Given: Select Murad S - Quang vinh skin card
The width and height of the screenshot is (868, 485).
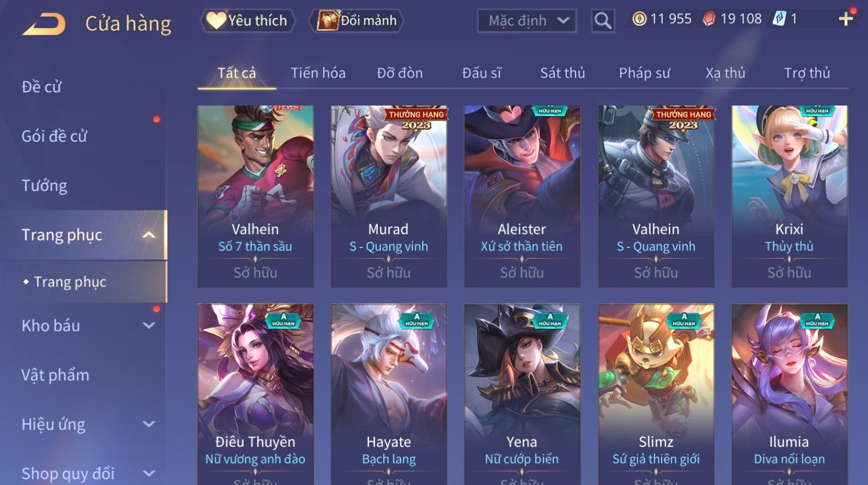Looking at the screenshot, I should [389, 196].
